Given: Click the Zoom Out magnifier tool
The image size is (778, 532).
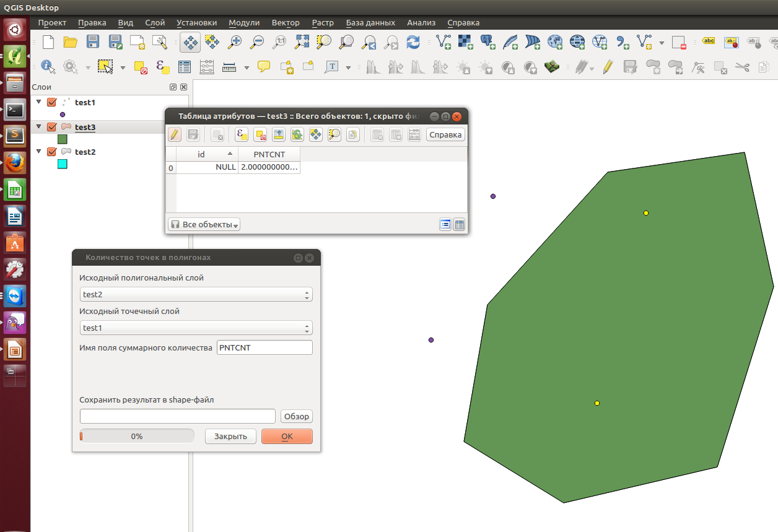Looking at the screenshot, I should (257, 42).
